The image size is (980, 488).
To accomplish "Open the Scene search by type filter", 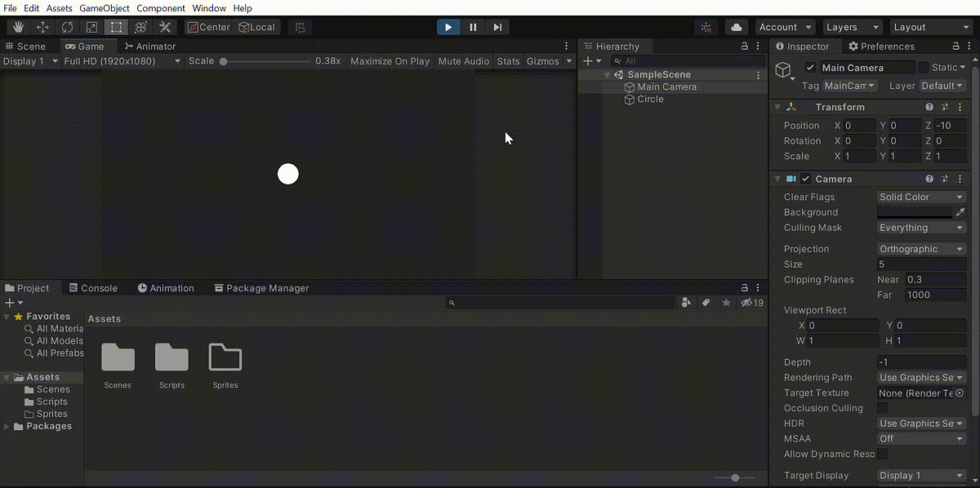I will tap(618, 60).
